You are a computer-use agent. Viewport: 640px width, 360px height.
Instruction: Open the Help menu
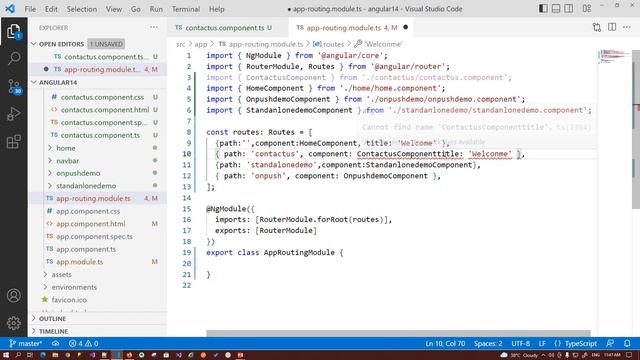(x=216, y=9)
